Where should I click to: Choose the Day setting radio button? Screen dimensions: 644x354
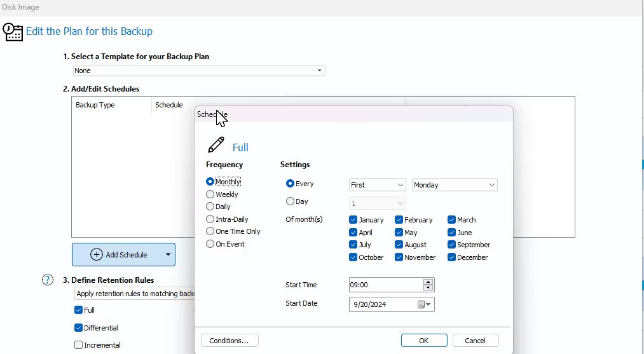(291, 201)
